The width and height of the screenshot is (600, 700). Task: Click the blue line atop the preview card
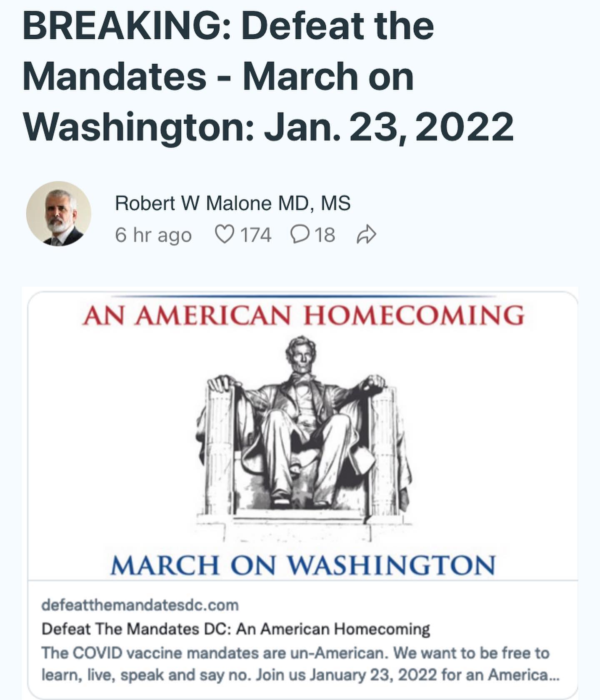pos(303,296)
